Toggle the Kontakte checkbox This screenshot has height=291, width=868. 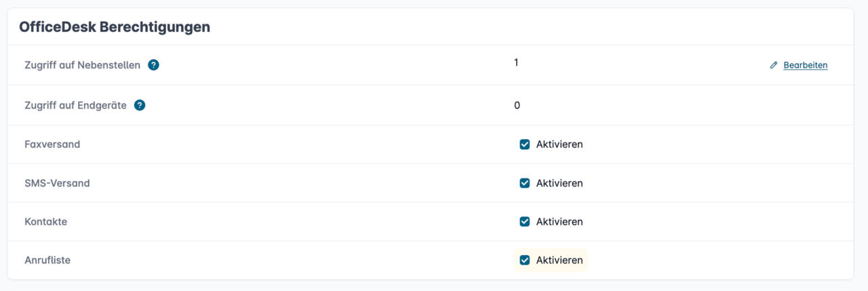point(524,222)
